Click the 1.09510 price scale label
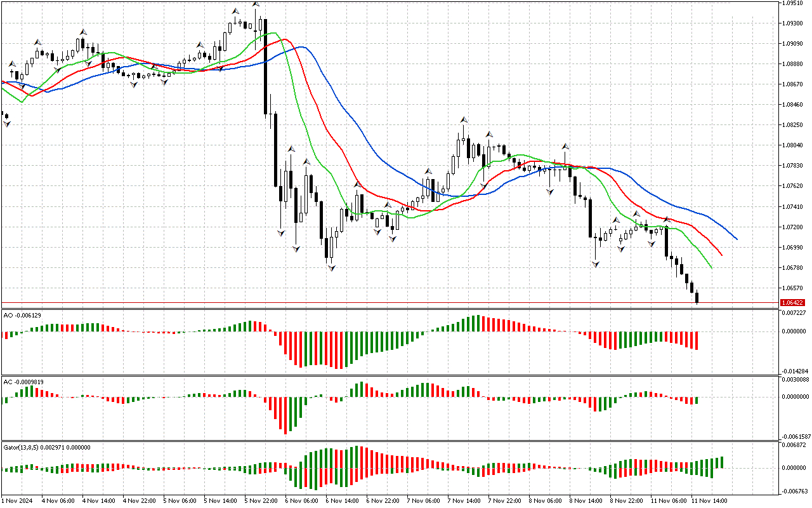The width and height of the screenshot is (812, 508). (x=793, y=3)
